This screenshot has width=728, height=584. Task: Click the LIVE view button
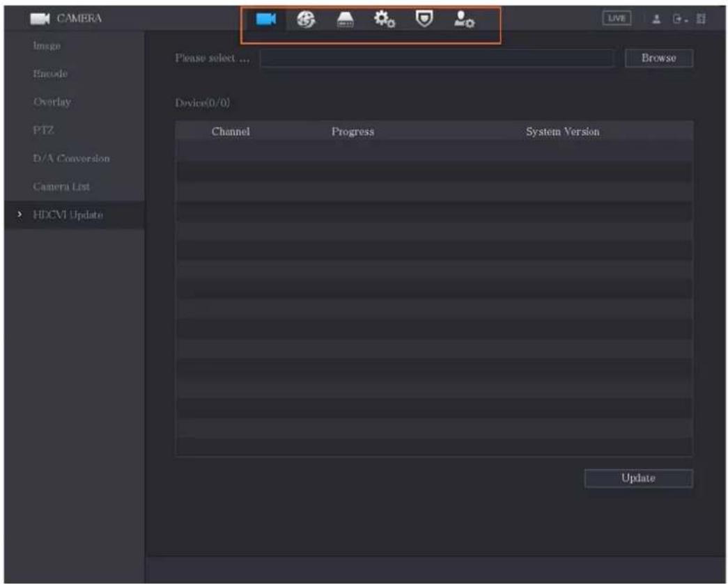(x=617, y=18)
